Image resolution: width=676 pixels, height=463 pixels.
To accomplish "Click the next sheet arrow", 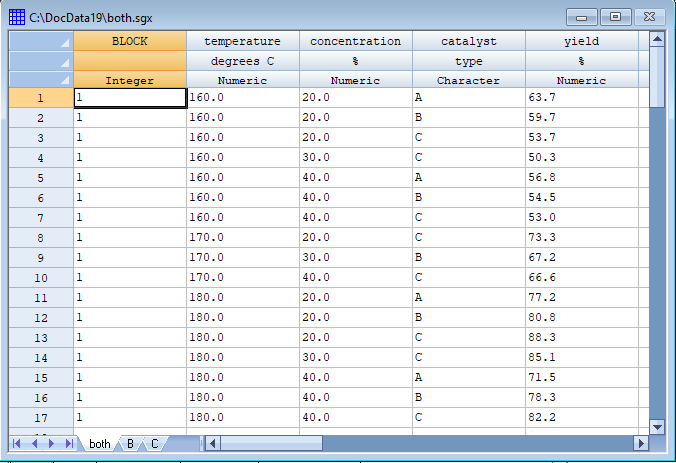I will [x=52, y=443].
